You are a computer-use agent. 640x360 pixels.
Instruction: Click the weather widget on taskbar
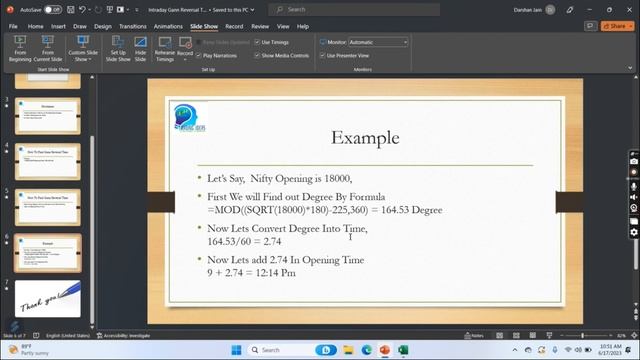click(29, 350)
